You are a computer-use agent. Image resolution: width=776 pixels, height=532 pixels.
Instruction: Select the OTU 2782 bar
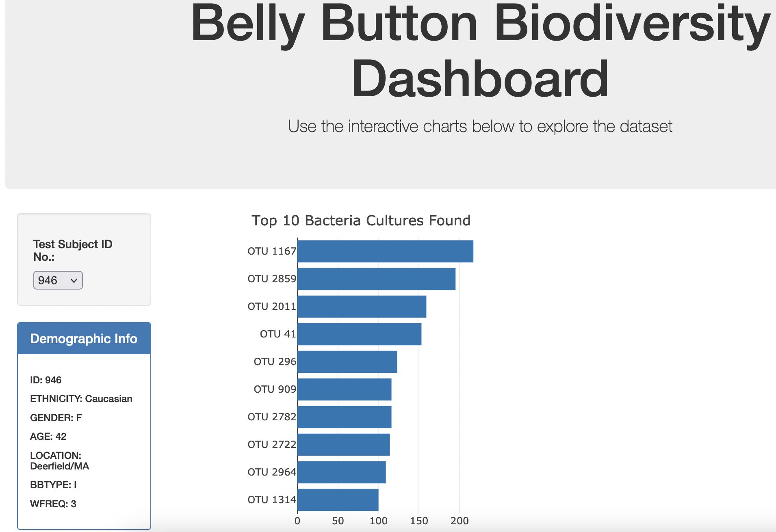pos(344,416)
